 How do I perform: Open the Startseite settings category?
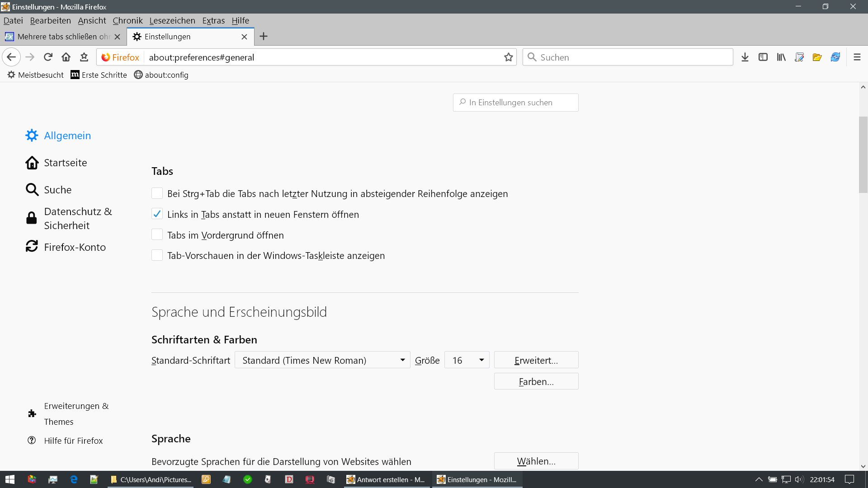(x=65, y=163)
